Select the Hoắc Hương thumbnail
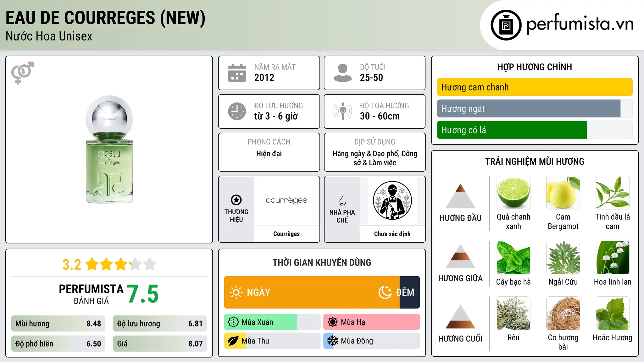This screenshot has height=362, width=644. point(613,313)
